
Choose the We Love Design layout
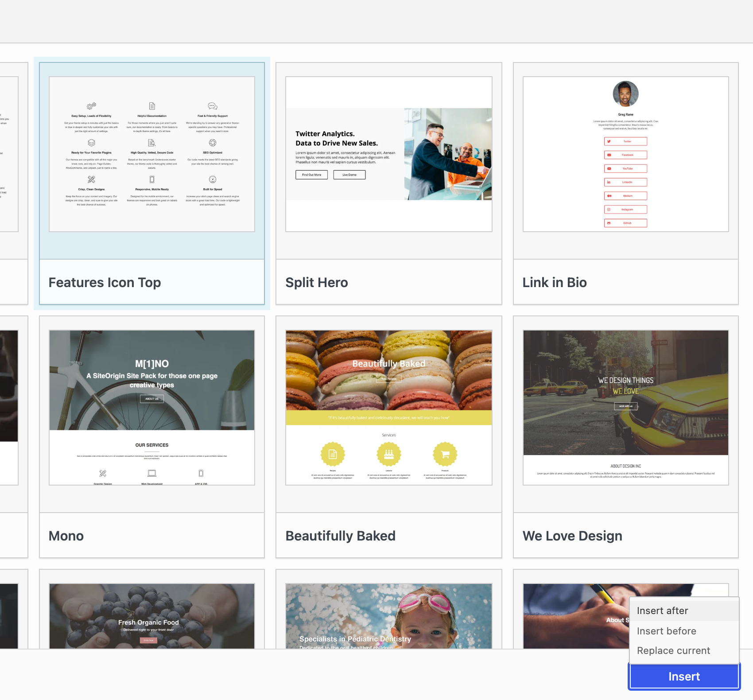tap(626, 437)
